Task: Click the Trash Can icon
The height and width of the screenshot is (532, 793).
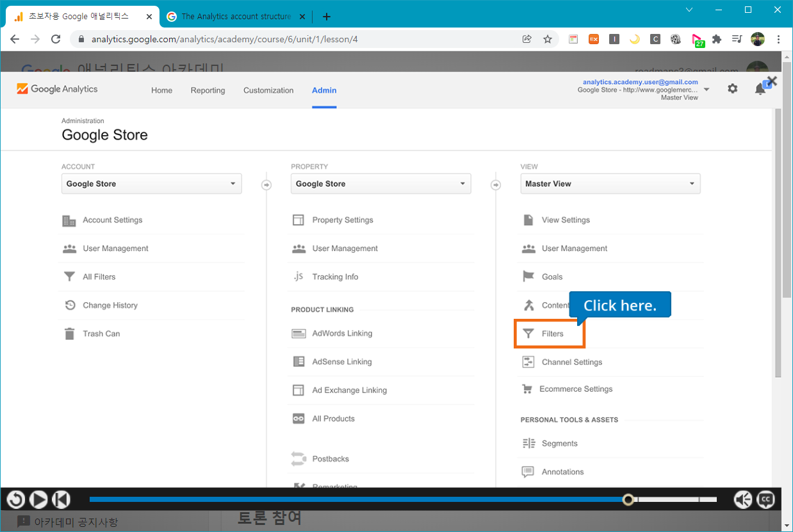Action: coord(69,334)
